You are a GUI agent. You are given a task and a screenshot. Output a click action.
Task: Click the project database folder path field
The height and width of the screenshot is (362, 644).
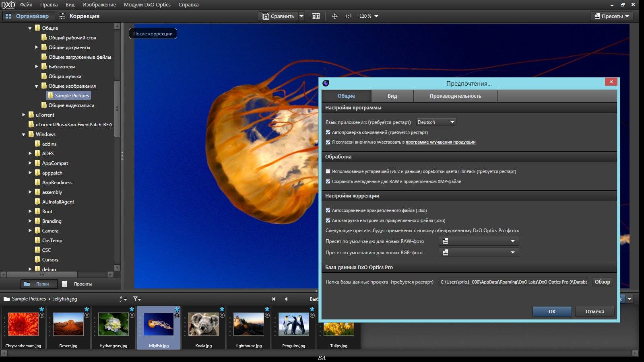coord(514,282)
